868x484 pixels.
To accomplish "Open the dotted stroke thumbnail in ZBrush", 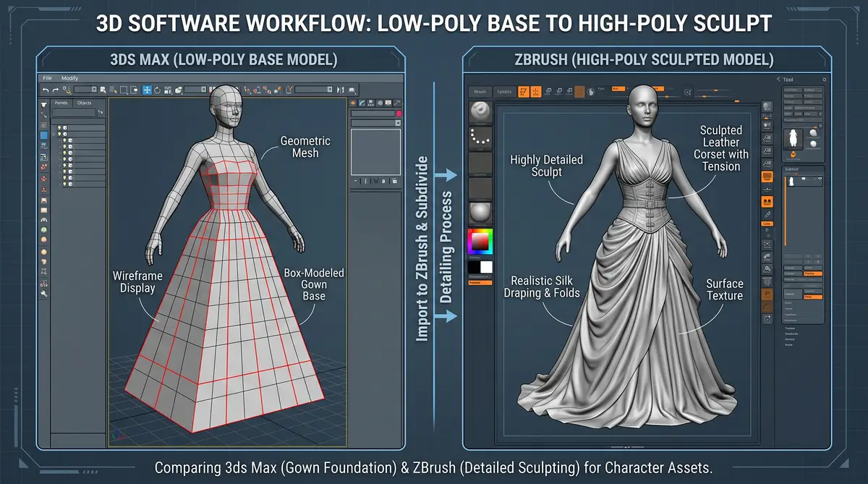I will point(480,138).
